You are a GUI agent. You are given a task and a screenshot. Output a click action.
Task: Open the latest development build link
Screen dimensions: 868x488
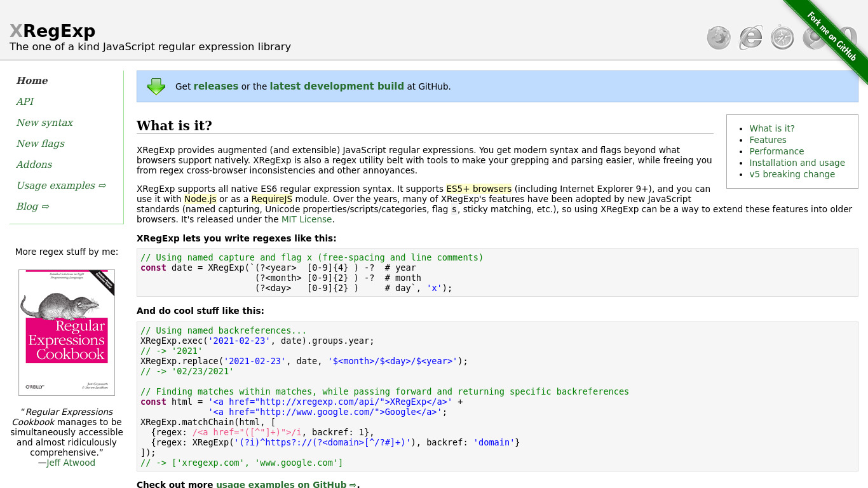[x=337, y=86]
